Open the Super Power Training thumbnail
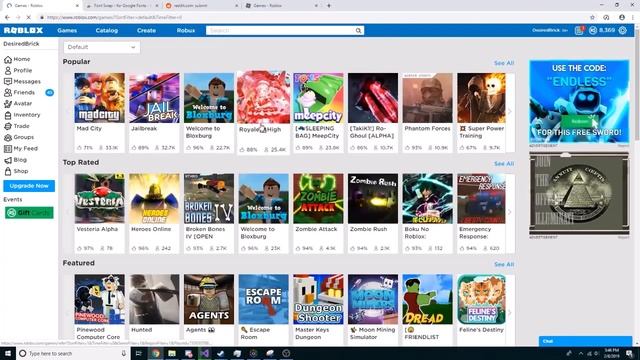 (482, 98)
